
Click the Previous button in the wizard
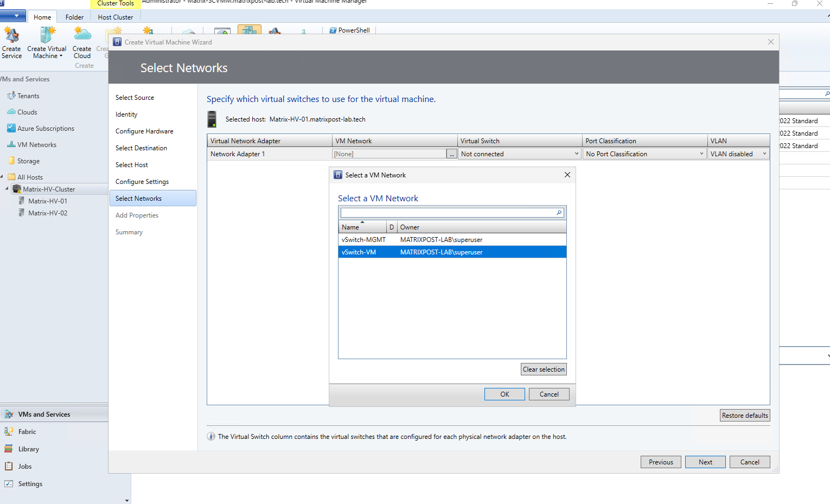(661, 462)
